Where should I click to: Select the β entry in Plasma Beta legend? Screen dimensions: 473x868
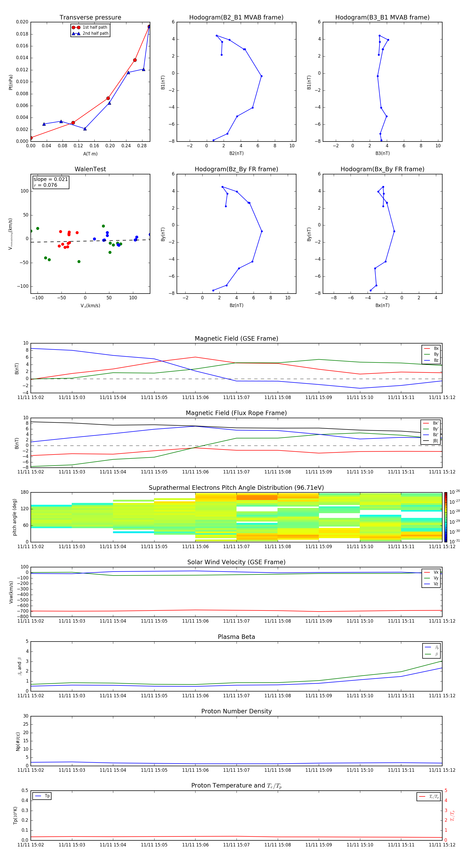(x=431, y=654)
